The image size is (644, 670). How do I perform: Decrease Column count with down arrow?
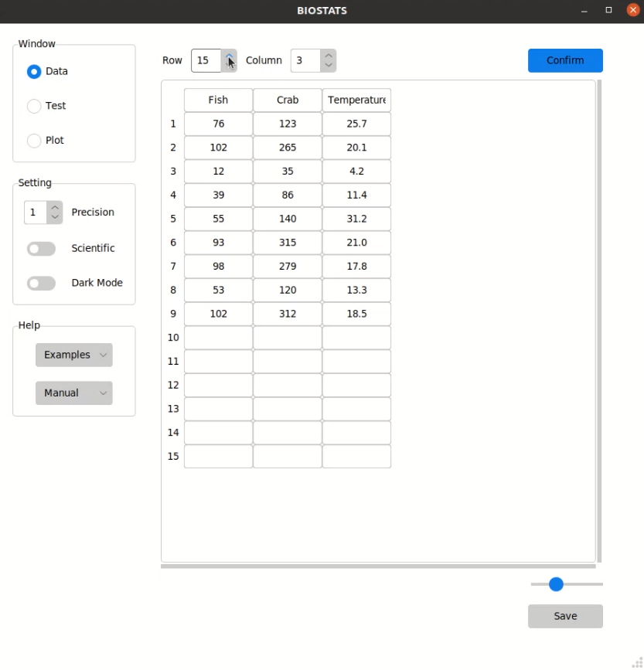329,66
